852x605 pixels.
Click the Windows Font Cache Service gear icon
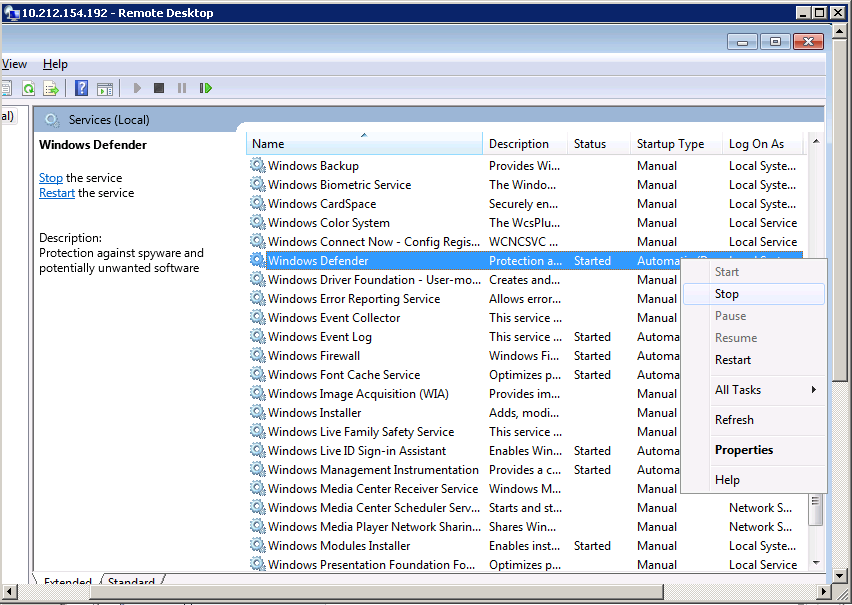click(257, 375)
